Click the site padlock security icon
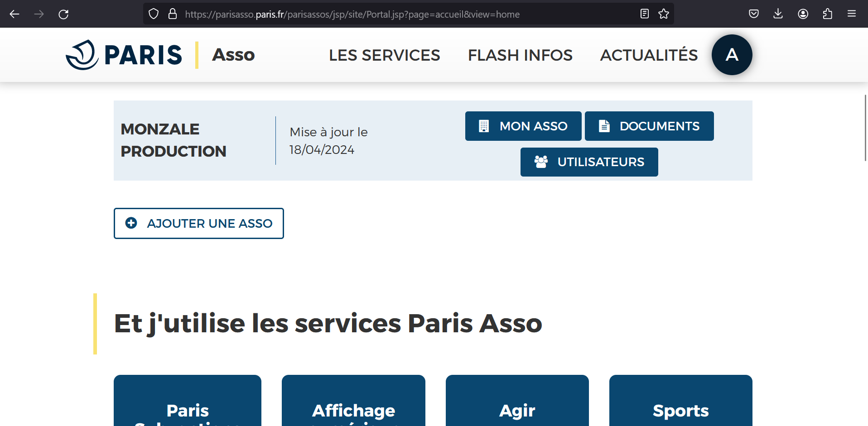The width and height of the screenshot is (868, 426). coord(173,14)
